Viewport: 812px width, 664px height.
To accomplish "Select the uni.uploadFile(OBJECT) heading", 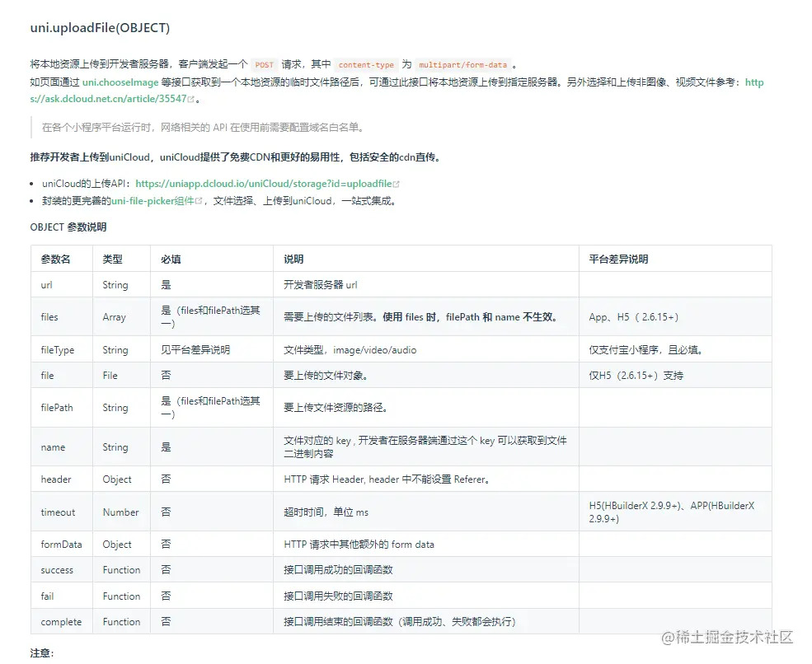I will coord(100,27).
